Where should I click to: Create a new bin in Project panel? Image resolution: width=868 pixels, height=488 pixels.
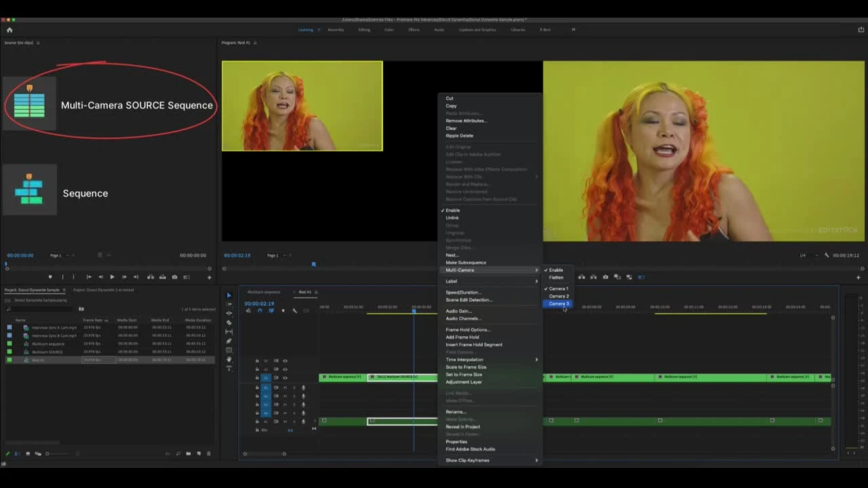189,453
